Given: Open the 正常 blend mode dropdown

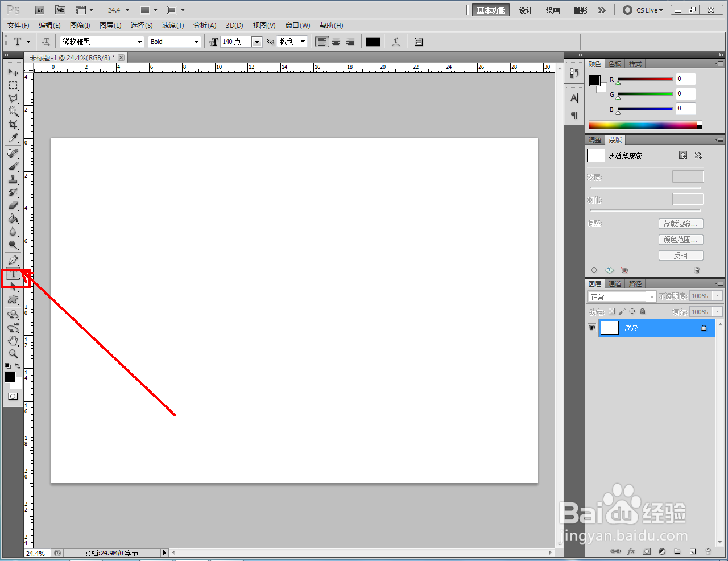Looking at the screenshot, I should coord(652,296).
